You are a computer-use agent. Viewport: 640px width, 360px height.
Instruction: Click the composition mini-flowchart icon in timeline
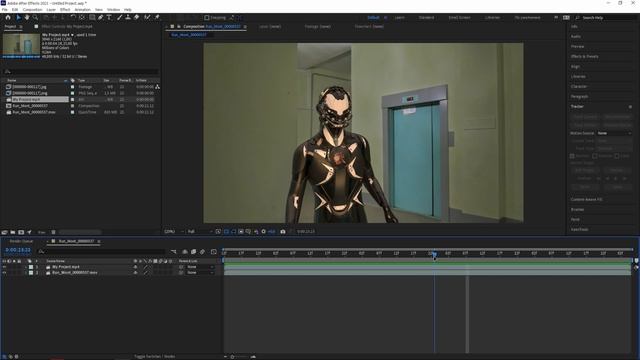click(x=174, y=252)
